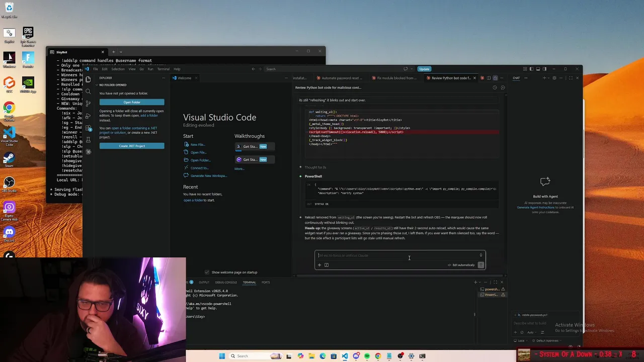Open the Selection menu

coord(118,69)
